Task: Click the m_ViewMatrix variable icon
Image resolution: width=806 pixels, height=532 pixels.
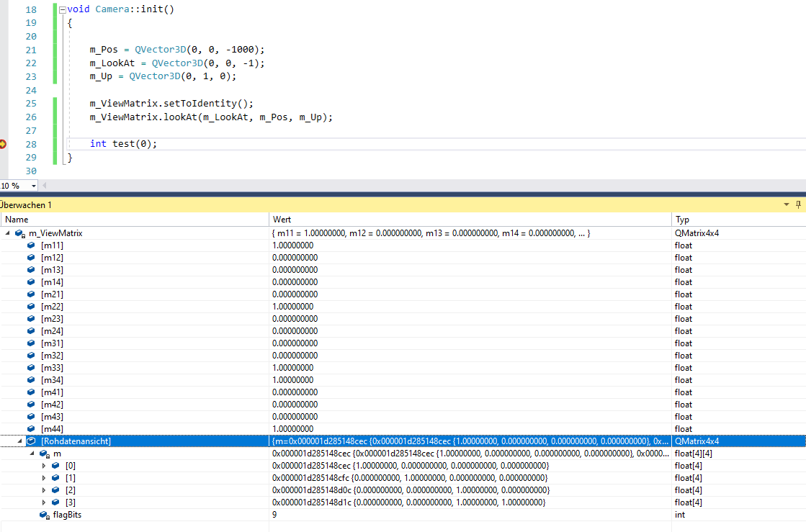Action: point(20,233)
